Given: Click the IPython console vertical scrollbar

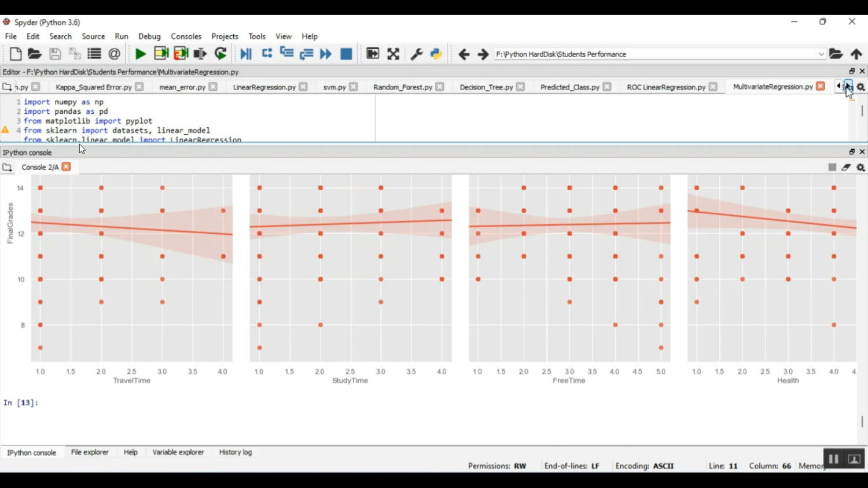Looking at the screenshot, I should [x=862, y=421].
